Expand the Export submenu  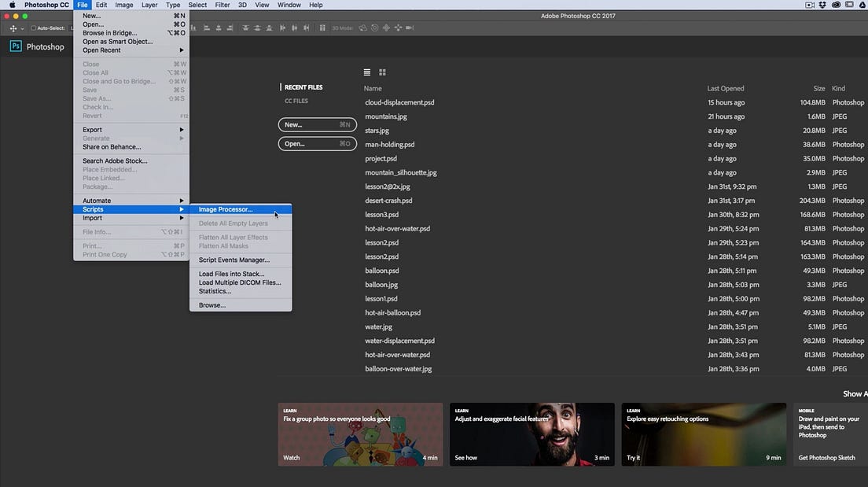(x=92, y=129)
